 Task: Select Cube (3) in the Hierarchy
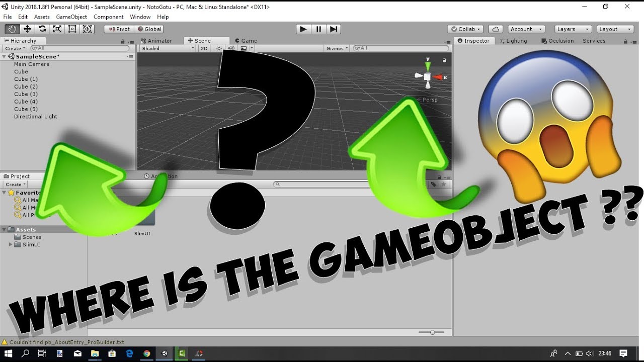click(26, 94)
